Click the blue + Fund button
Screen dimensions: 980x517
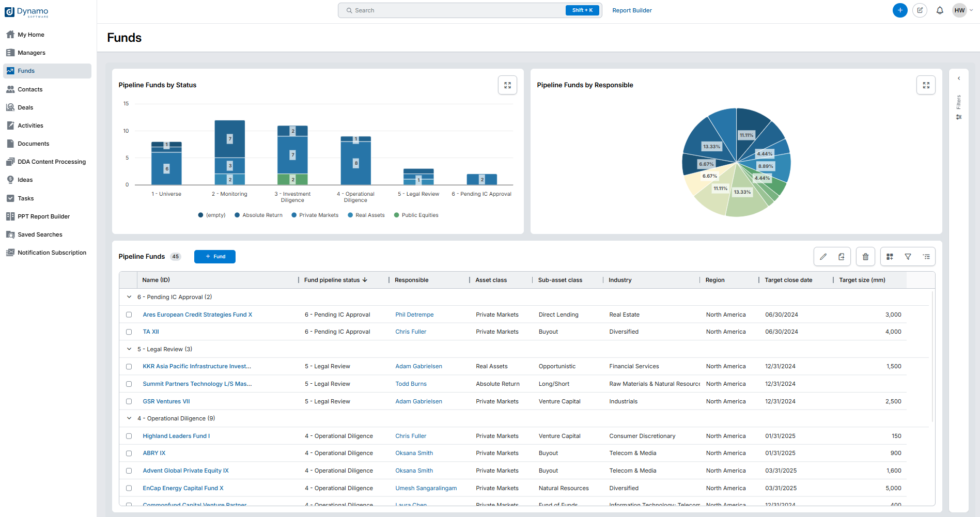(215, 257)
